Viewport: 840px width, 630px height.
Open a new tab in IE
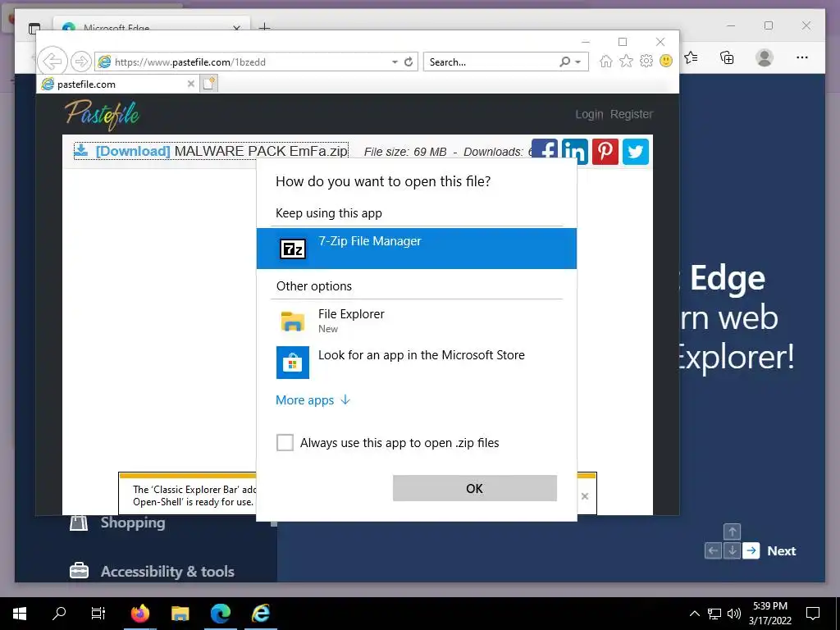click(x=209, y=84)
